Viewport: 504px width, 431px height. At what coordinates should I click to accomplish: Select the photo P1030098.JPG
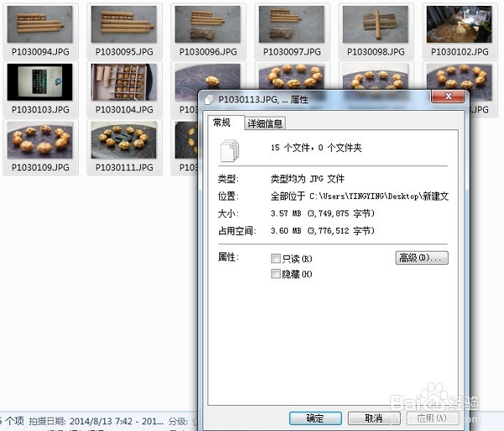[x=375, y=30]
